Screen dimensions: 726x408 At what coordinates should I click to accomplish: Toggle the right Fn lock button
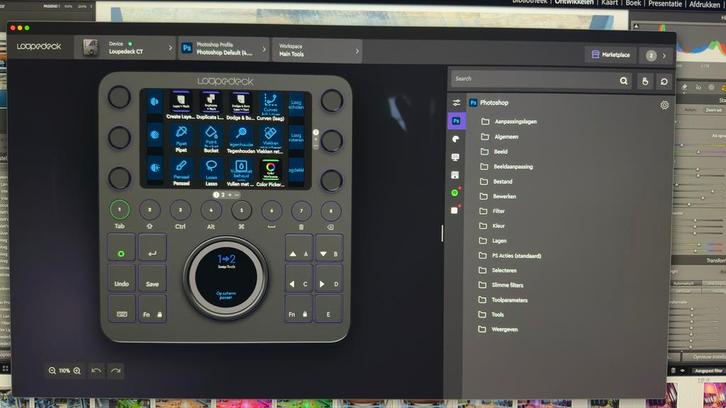pyautogui.click(x=298, y=309)
